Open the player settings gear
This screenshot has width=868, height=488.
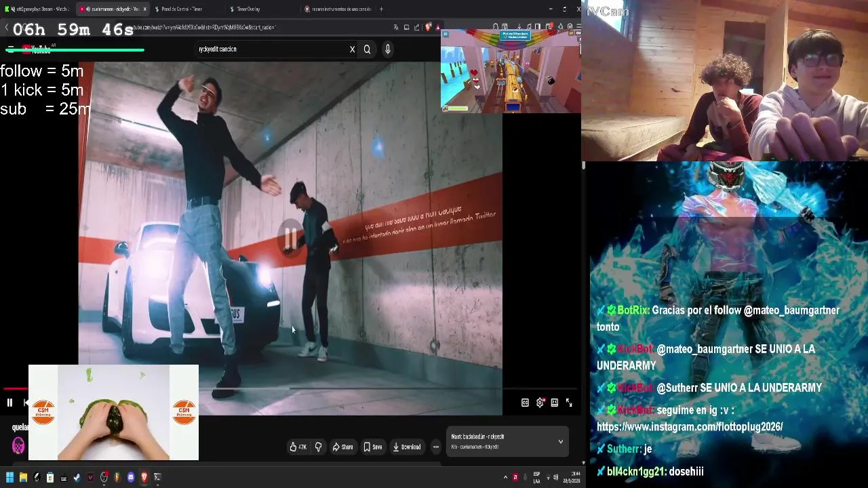(540, 403)
